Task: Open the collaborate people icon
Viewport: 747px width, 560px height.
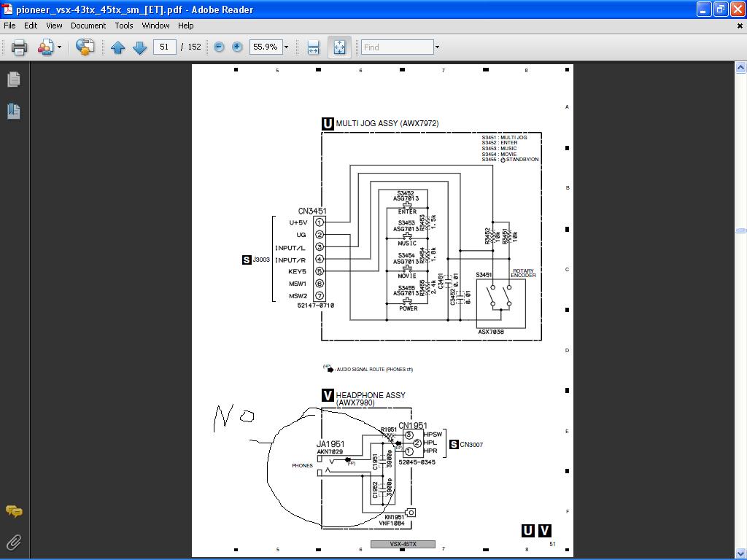Action: pos(46,47)
